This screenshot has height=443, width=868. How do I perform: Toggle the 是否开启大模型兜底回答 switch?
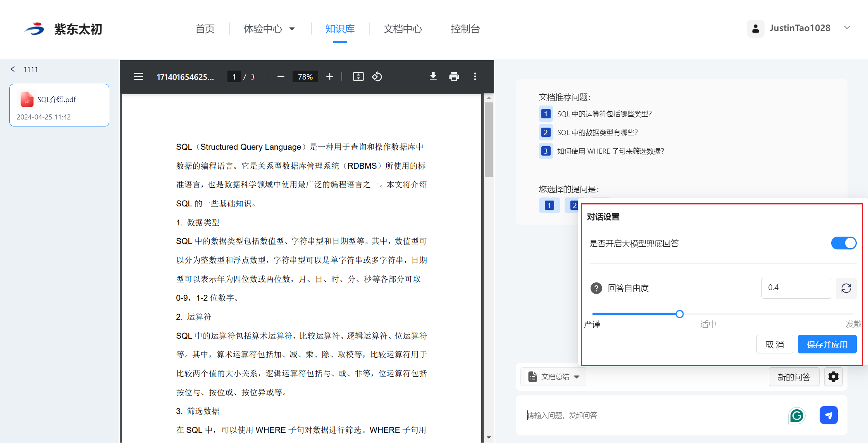tap(844, 244)
